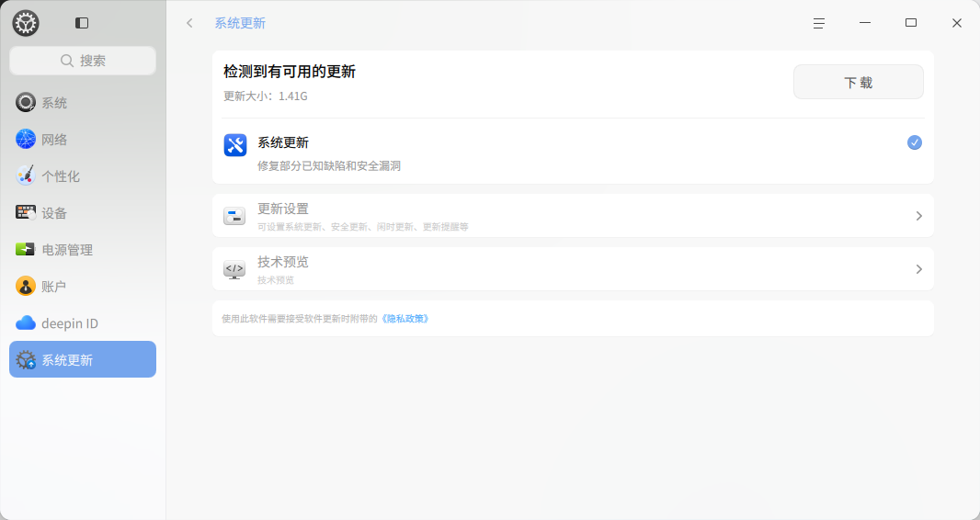Click the 电源管理 battery icon
Screen dimensions: 980x520
(x=26, y=249)
